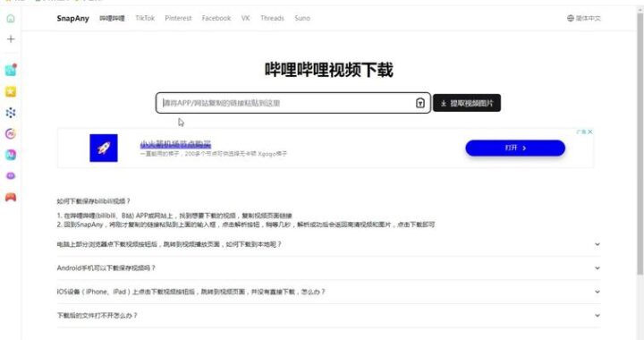Open the home icon in the sidebar

(x=11, y=18)
